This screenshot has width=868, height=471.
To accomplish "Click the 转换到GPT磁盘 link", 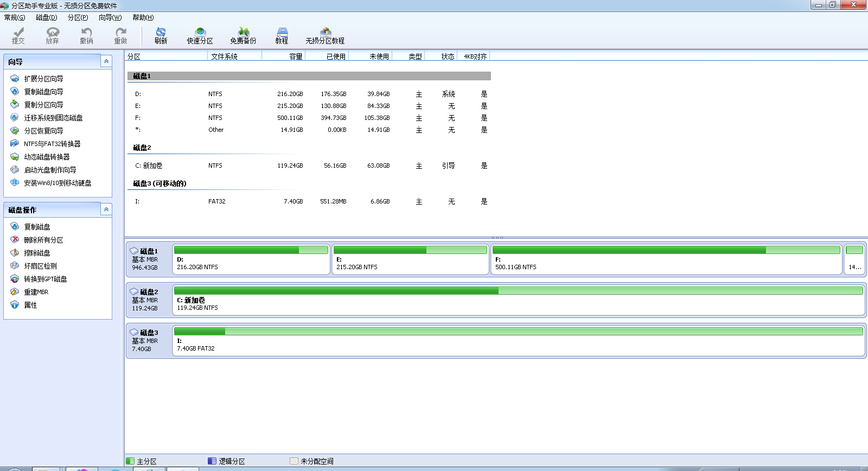I will pos(46,279).
